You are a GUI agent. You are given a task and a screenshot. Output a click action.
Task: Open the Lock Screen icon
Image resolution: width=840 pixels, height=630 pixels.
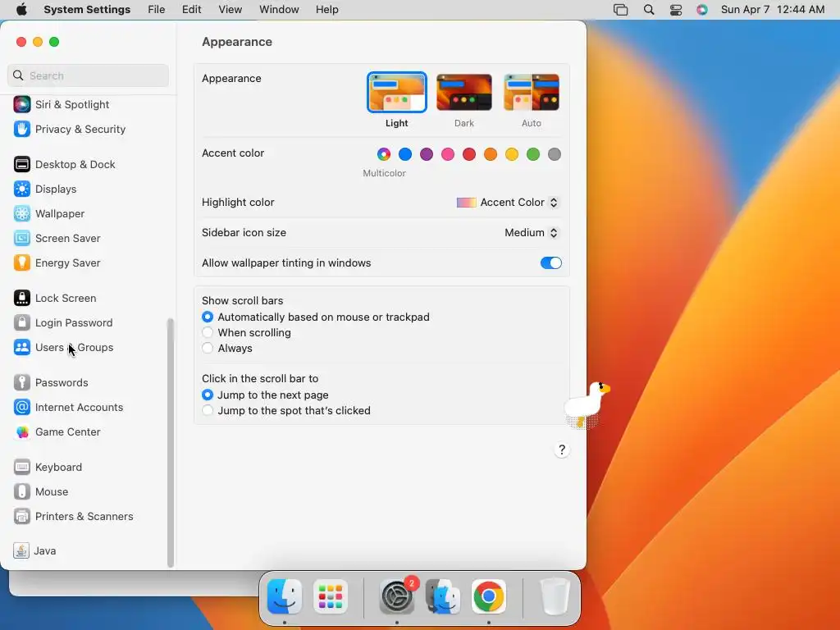pyautogui.click(x=22, y=299)
